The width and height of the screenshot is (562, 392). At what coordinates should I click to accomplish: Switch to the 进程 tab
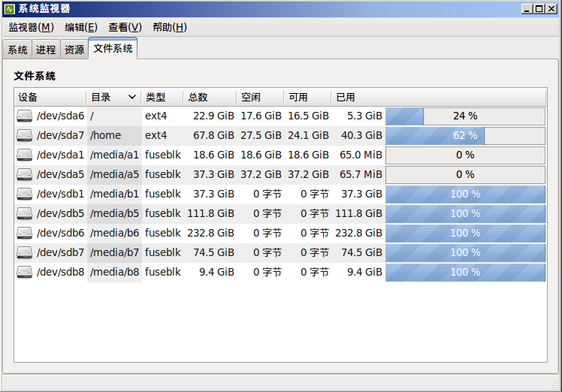pyautogui.click(x=46, y=50)
